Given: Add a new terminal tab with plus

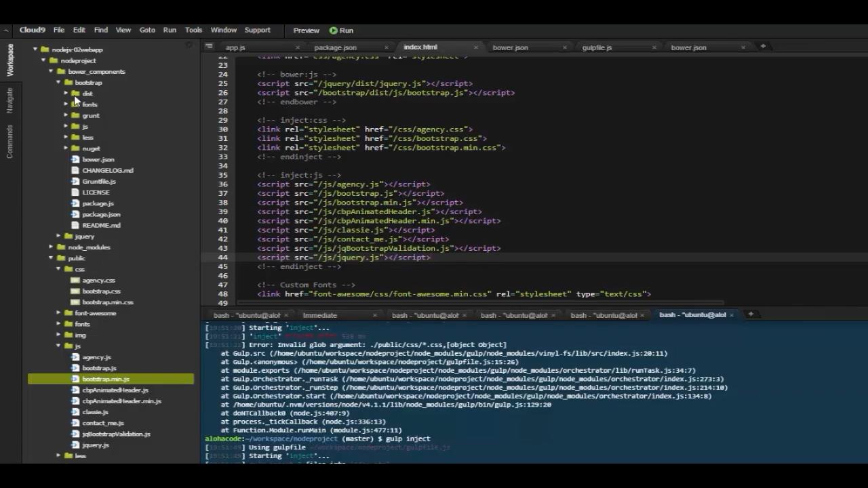Looking at the screenshot, I should click(x=751, y=314).
